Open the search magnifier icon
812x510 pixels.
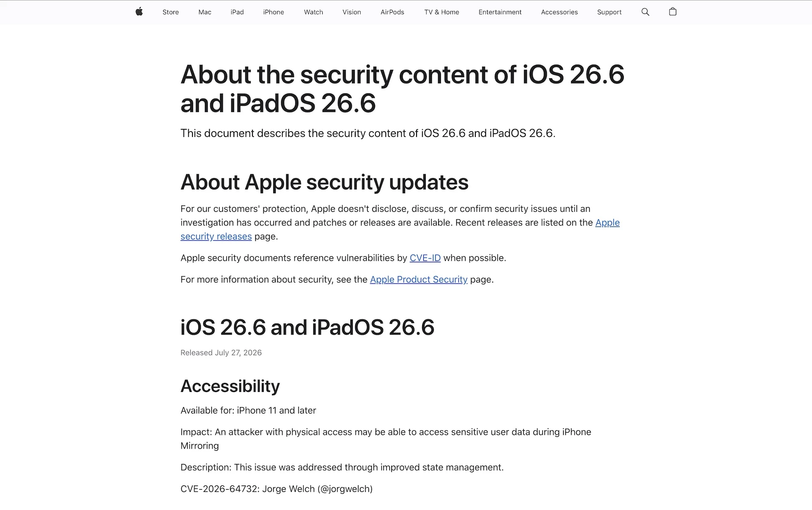[645, 12]
